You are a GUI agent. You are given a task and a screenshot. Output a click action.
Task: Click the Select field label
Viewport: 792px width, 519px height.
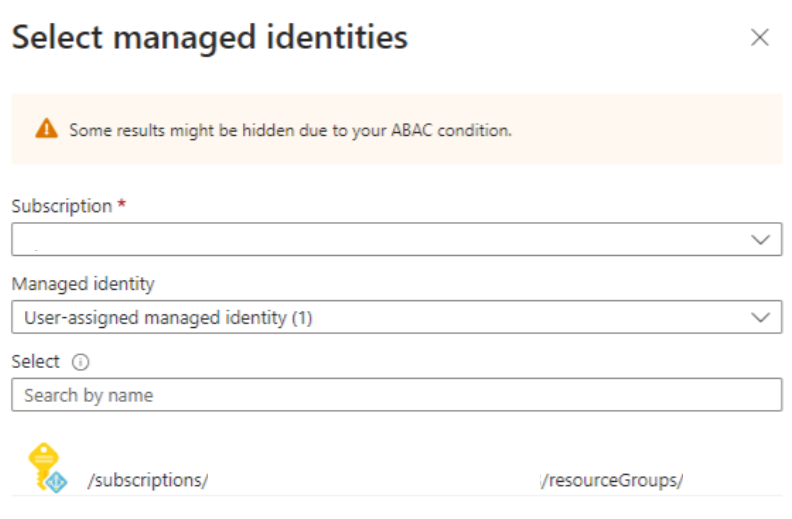pos(35,361)
